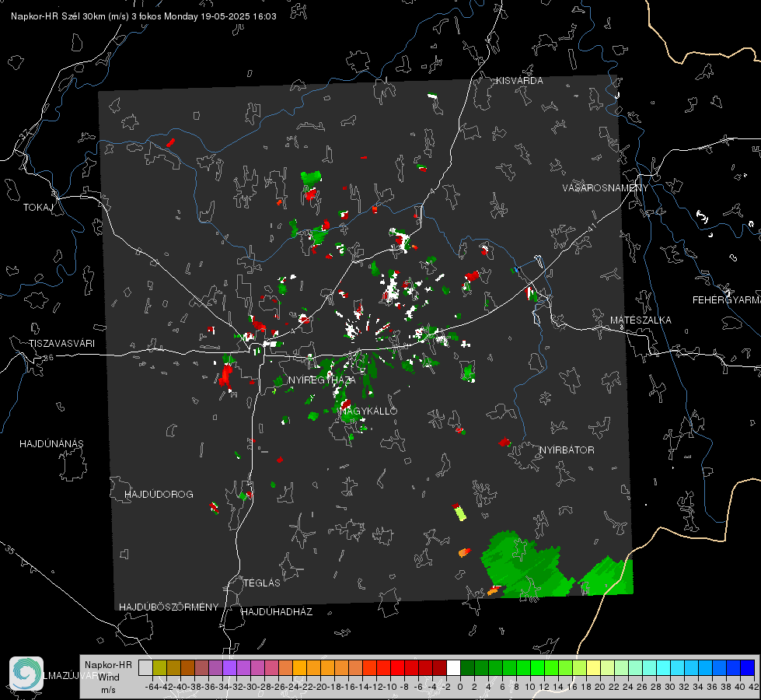Click the pale yellow legend swatch between 18 and 20
The image size is (761, 700).
(x=593, y=667)
